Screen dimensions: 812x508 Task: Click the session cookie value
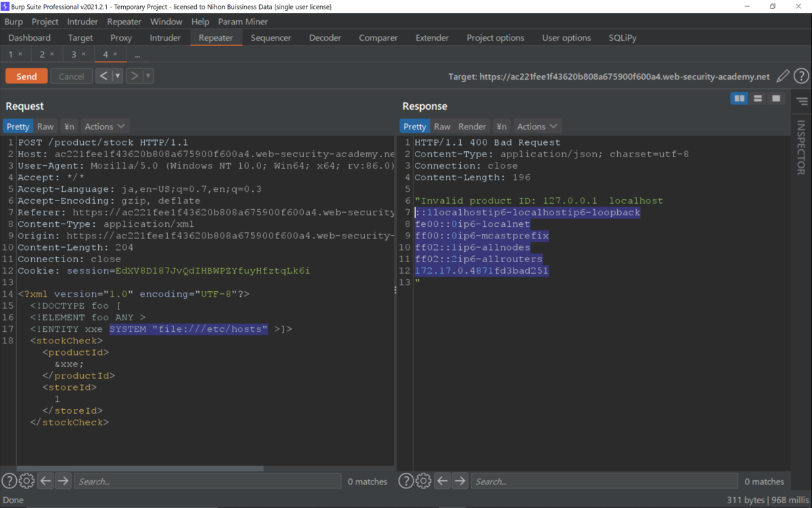point(212,271)
